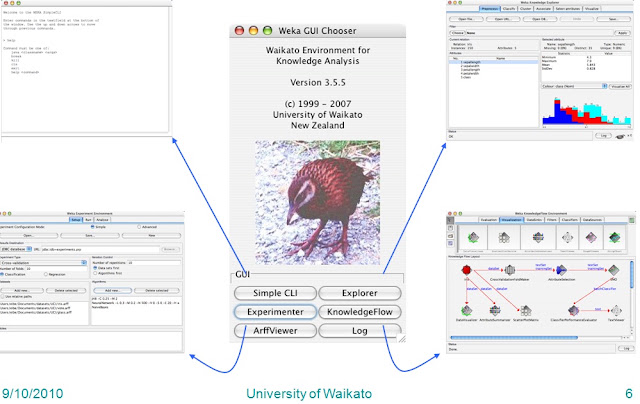Choose the Regression radio button in Experimenter
Viewport: 640px width, 404px height.
(46, 274)
